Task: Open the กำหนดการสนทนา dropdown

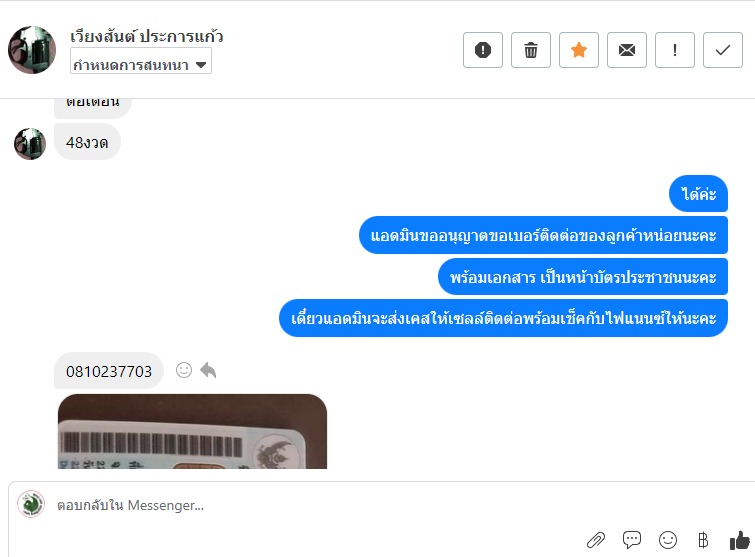Action: point(141,65)
